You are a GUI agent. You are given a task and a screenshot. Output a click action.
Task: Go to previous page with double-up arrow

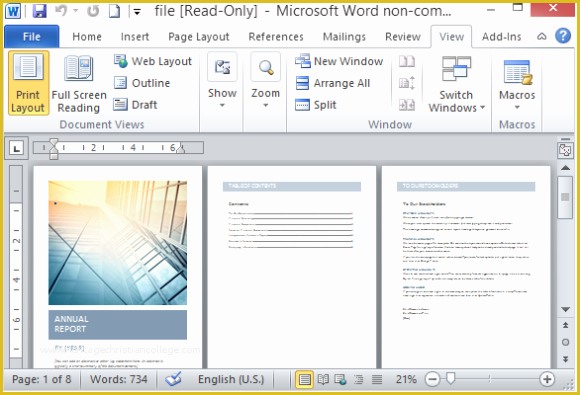coord(565,325)
